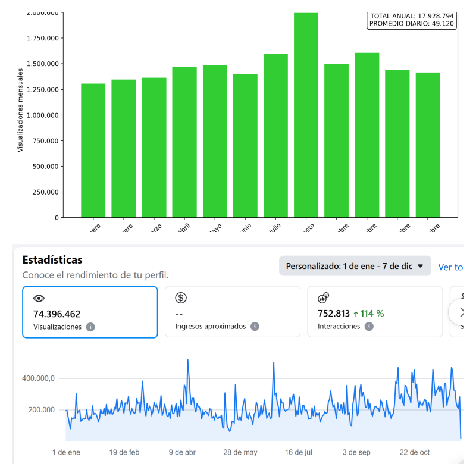Show info icon next to Interacciones
The image size is (476, 476).
point(369,327)
